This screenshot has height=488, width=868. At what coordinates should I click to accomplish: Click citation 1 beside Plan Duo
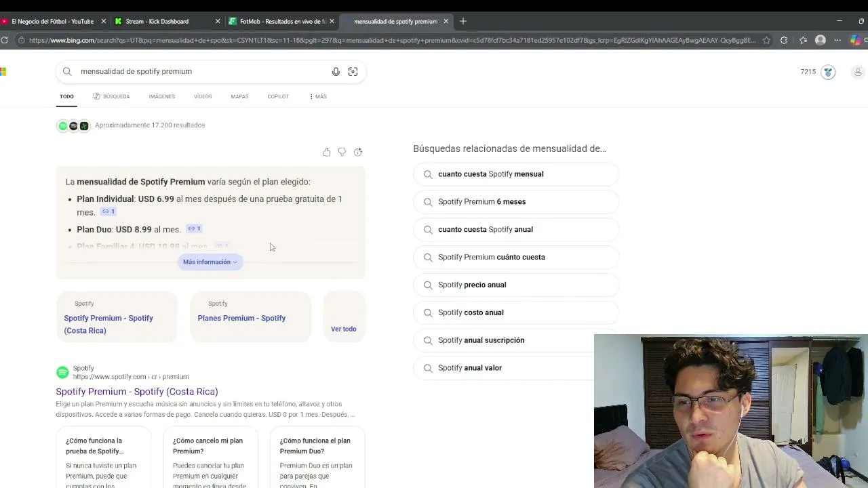coord(195,228)
